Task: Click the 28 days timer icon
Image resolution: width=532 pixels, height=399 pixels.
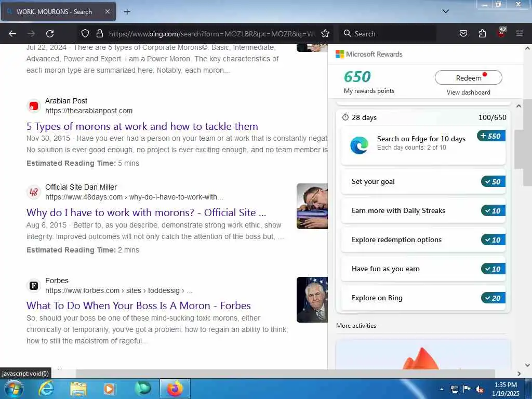Action: coord(345,117)
